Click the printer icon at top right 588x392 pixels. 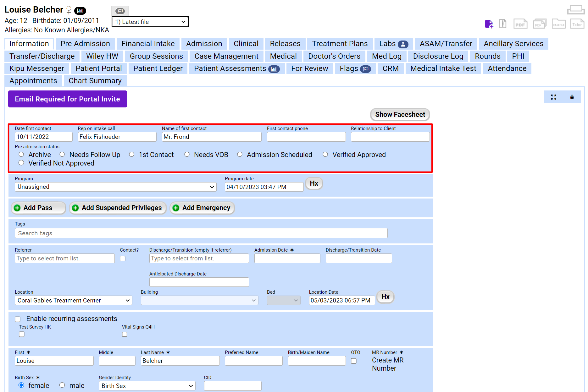tap(575, 9)
